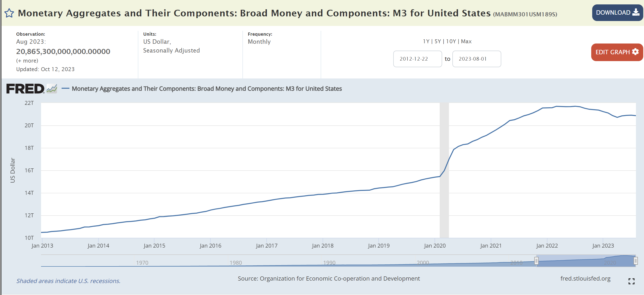Select the Max time range
Screen dimensions: 644x295
466,41
